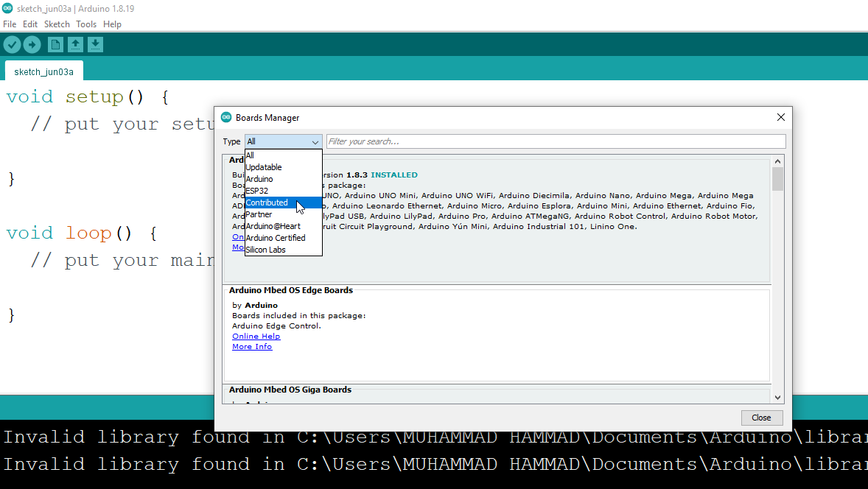868x489 pixels.
Task: Open the Tools menu
Action: 86,24
